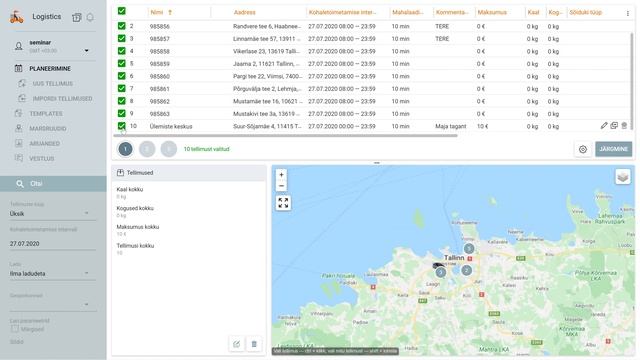Open MARSRUUDID menu item
Image resolution: width=640 pixels, height=360 pixels.
click(47, 129)
